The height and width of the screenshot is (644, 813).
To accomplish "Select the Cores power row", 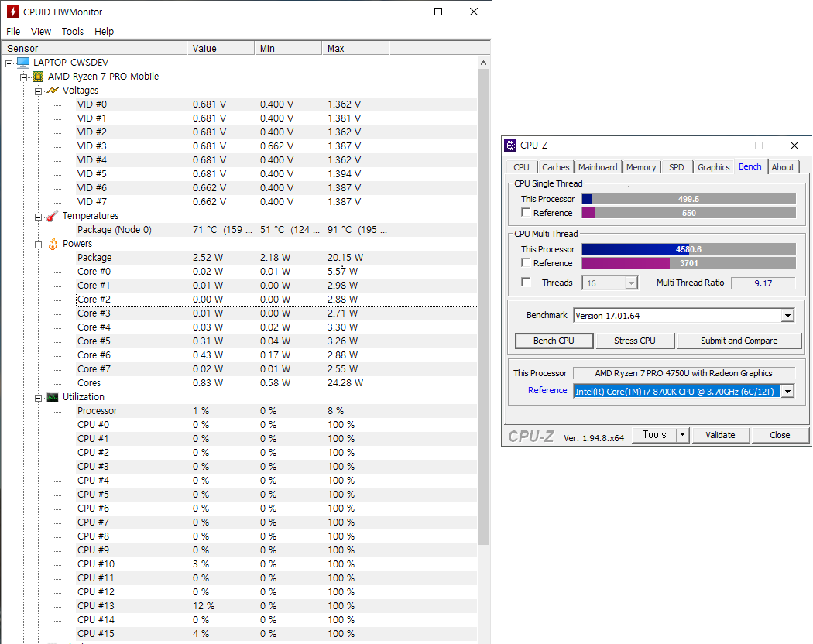I will tap(276, 383).
